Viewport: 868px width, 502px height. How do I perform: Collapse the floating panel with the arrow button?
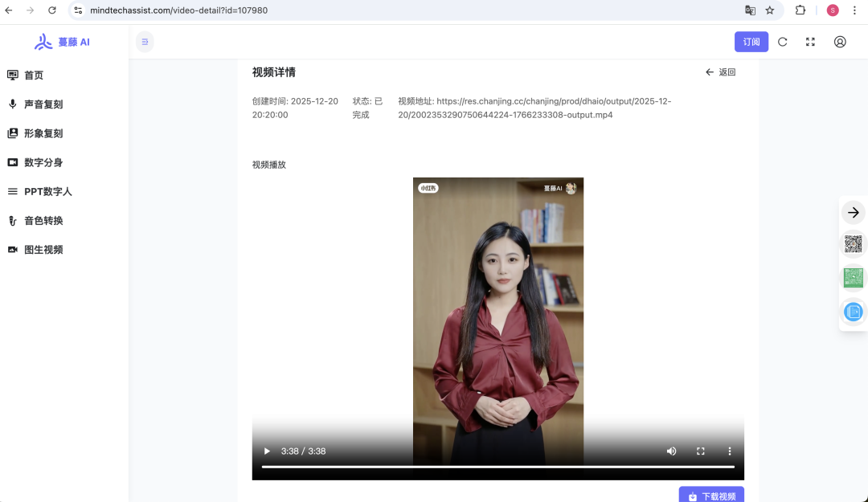tap(853, 212)
